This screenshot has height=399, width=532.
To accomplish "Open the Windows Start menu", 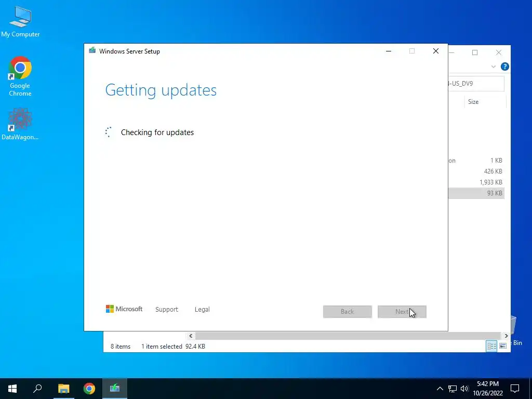I will (12, 389).
